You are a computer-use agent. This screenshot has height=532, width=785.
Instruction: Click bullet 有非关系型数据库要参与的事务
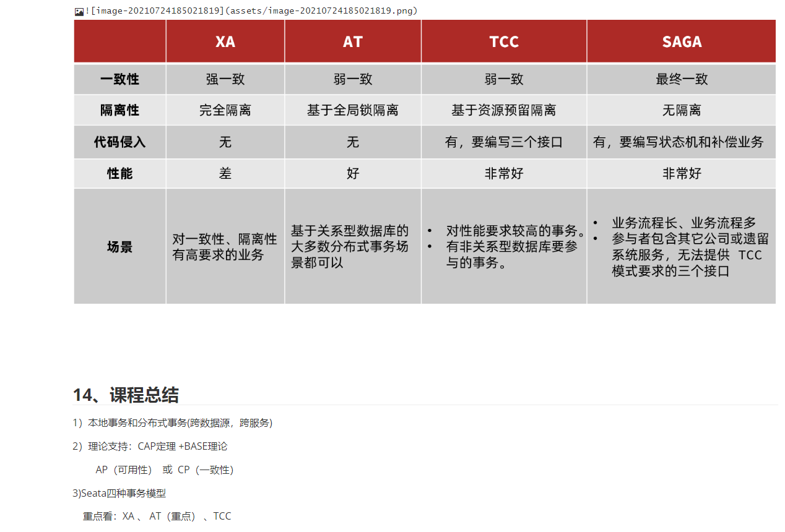(502, 255)
